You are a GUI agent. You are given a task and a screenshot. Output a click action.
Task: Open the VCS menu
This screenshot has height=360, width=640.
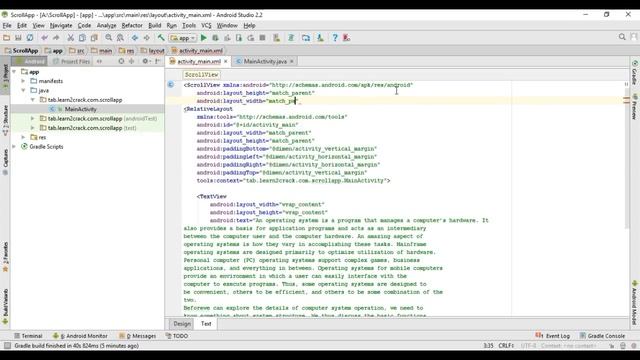[207, 25]
